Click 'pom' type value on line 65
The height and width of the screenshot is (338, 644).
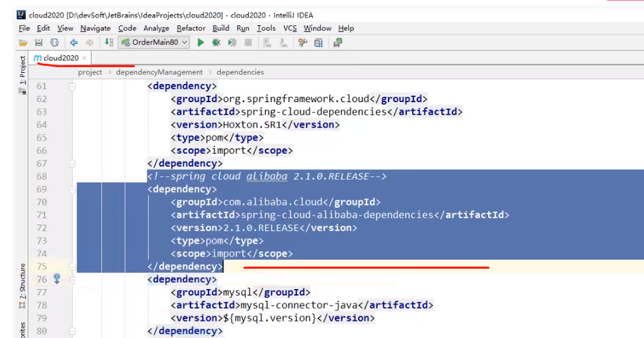click(214, 138)
